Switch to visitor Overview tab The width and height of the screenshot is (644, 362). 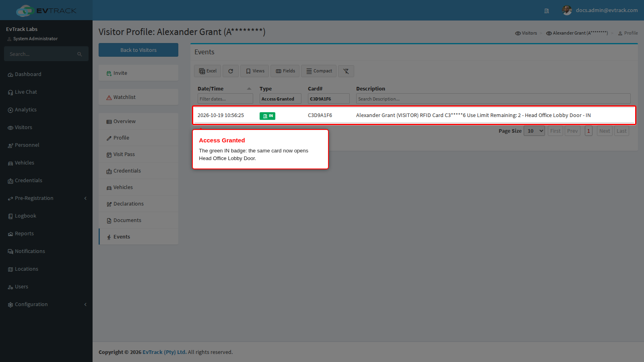(138, 121)
